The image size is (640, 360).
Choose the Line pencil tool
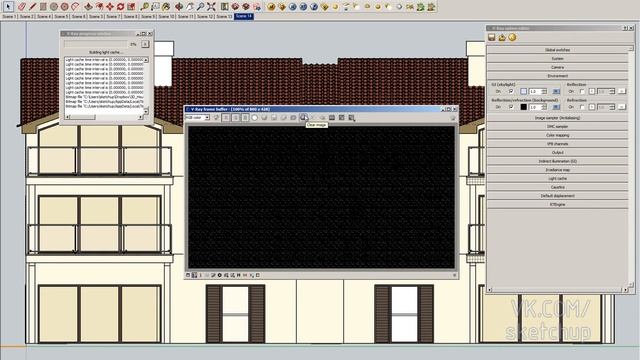32,7
